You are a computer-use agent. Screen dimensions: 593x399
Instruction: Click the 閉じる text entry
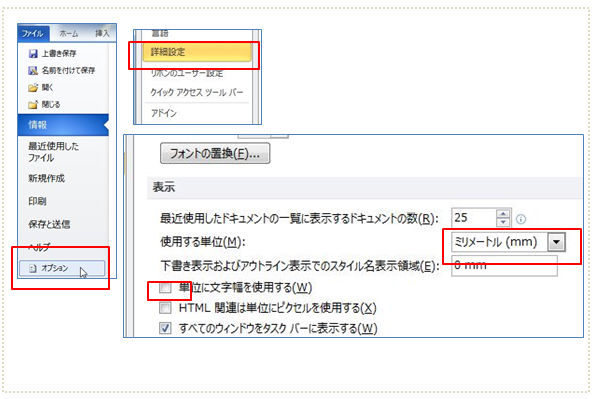(x=51, y=104)
